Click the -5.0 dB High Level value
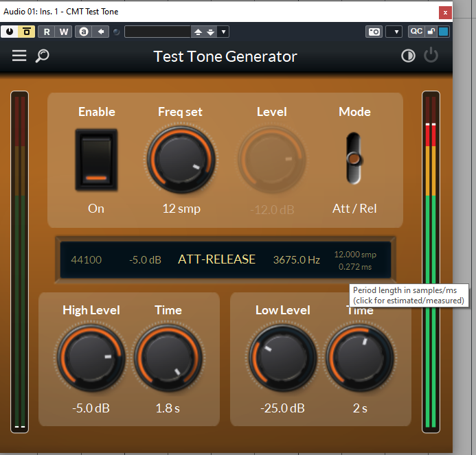The height and width of the screenshot is (455, 476). click(91, 408)
